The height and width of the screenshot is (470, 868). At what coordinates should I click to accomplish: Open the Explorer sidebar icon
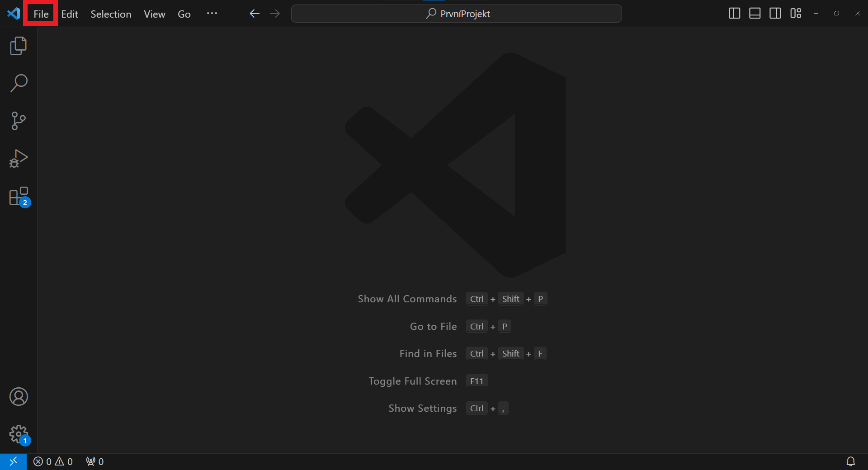(18, 46)
